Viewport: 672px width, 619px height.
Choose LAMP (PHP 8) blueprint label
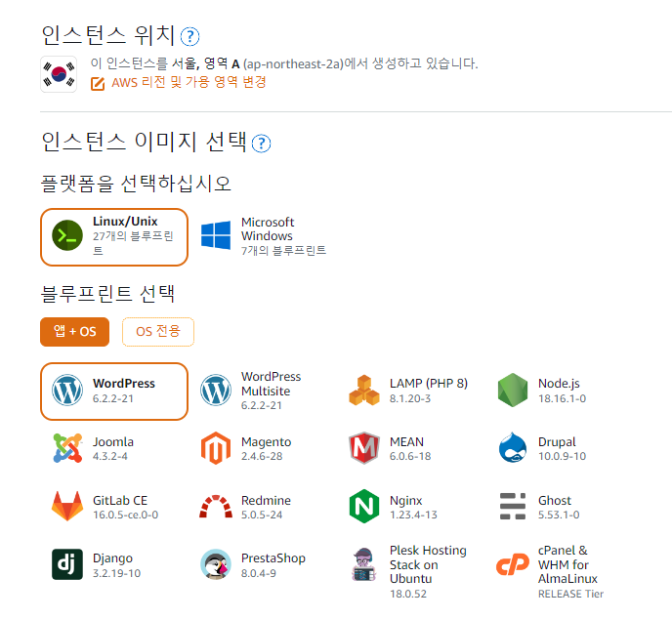(x=429, y=384)
